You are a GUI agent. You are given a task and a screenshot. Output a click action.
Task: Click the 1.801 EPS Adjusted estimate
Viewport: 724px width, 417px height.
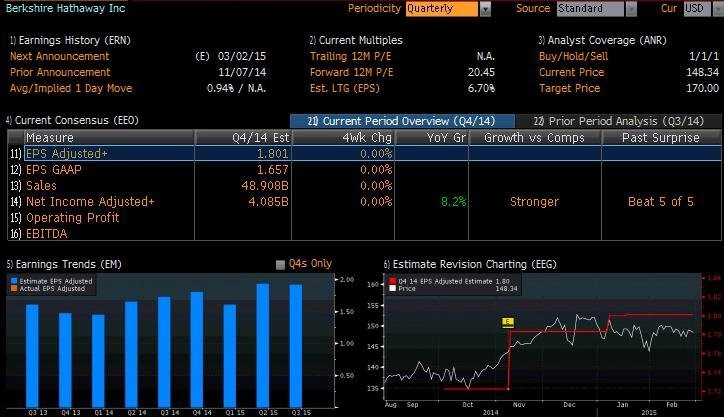pos(273,153)
